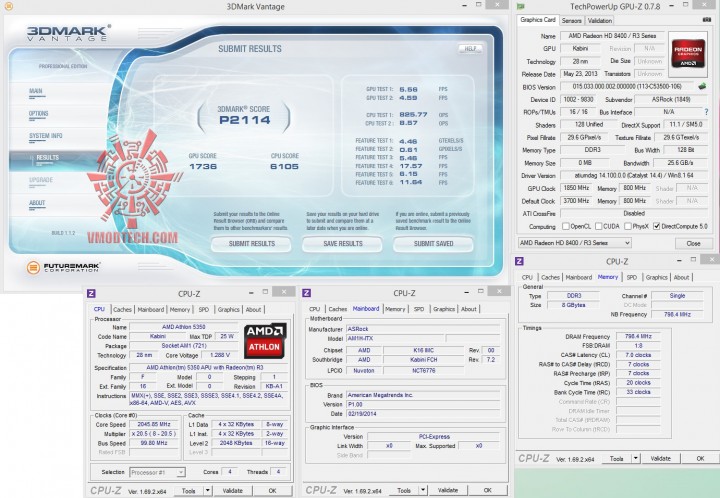Click the AMD Athlon 5350 name field
Image resolution: width=720 pixels, height=498 pixels.
[184, 327]
